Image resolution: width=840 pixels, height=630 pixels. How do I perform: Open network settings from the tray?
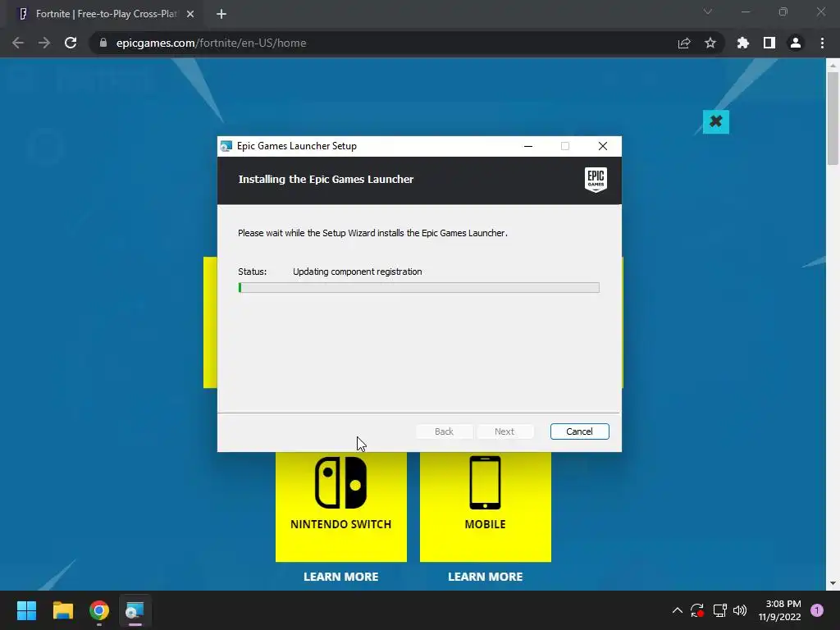click(719, 610)
